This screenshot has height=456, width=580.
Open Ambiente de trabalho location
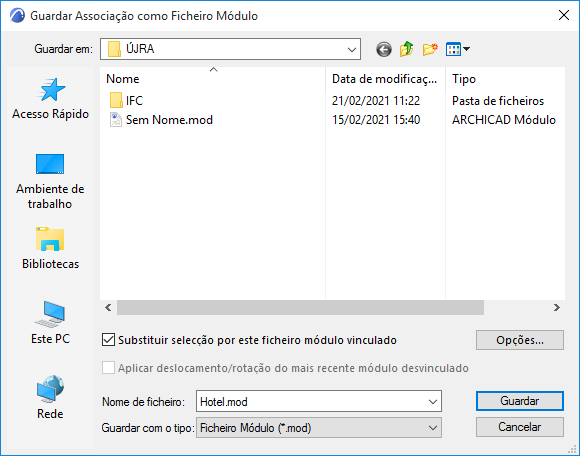(x=50, y=181)
